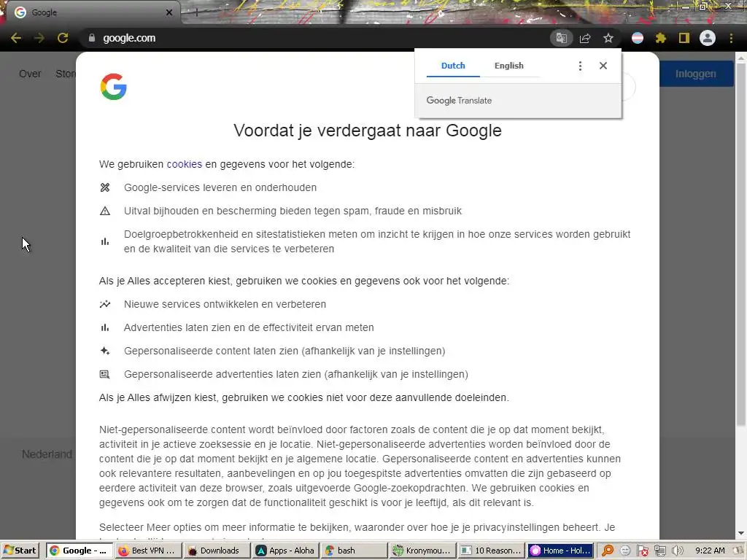Open the cookies link in consent dialog
The width and height of the screenshot is (747, 560).
[185, 164]
